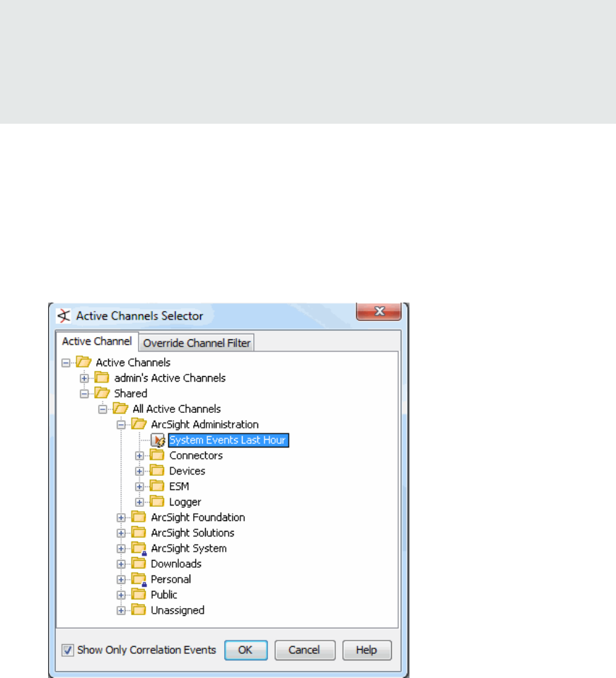Expand the ArcSight Foundation node
Image resolution: width=616 pixels, height=678 pixels.
(x=121, y=518)
